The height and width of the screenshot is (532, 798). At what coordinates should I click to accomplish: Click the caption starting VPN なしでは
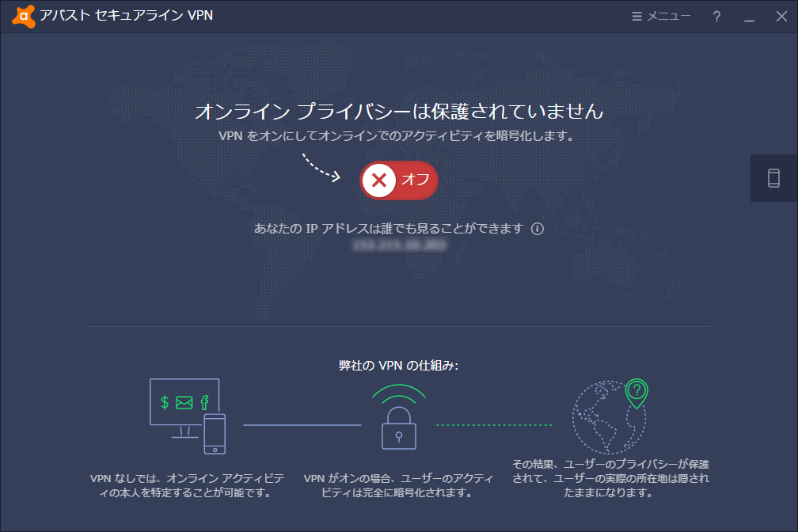click(x=188, y=485)
